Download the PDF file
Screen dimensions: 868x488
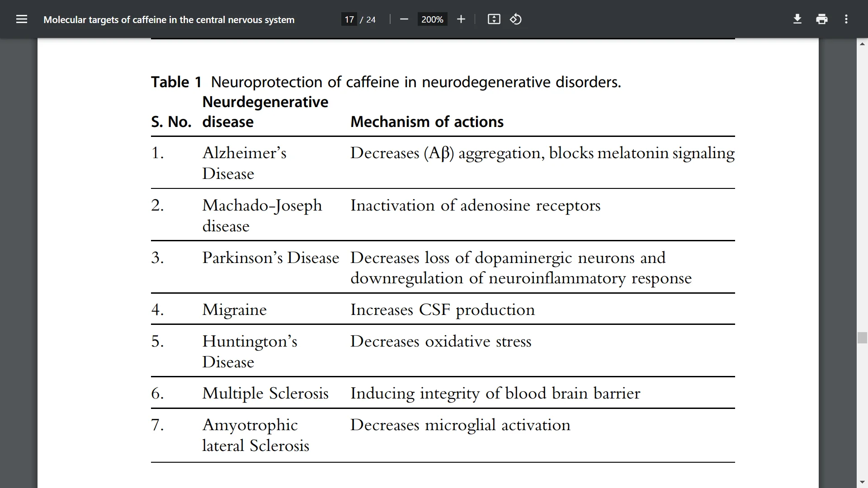point(797,19)
